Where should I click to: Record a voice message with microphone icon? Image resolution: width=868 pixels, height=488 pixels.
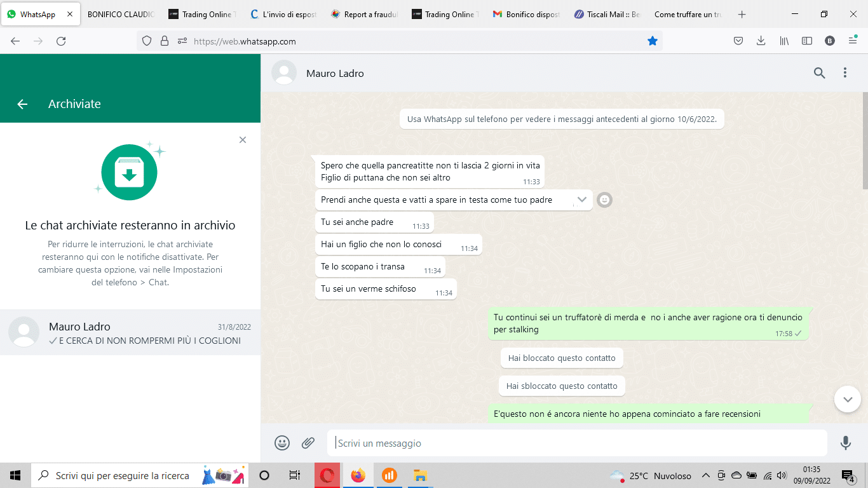(846, 443)
